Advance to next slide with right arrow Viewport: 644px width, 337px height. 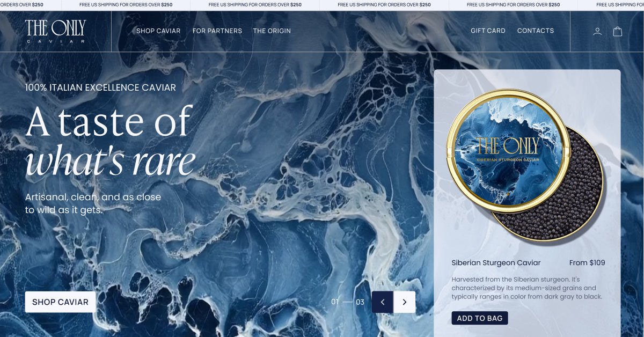coord(405,302)
